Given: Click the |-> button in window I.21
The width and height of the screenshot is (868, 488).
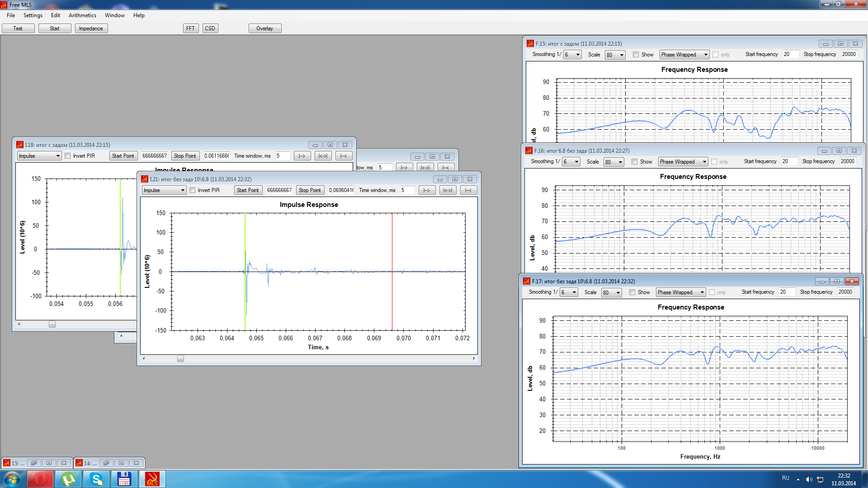Looking at the screenshot, I should pos(427,190).
